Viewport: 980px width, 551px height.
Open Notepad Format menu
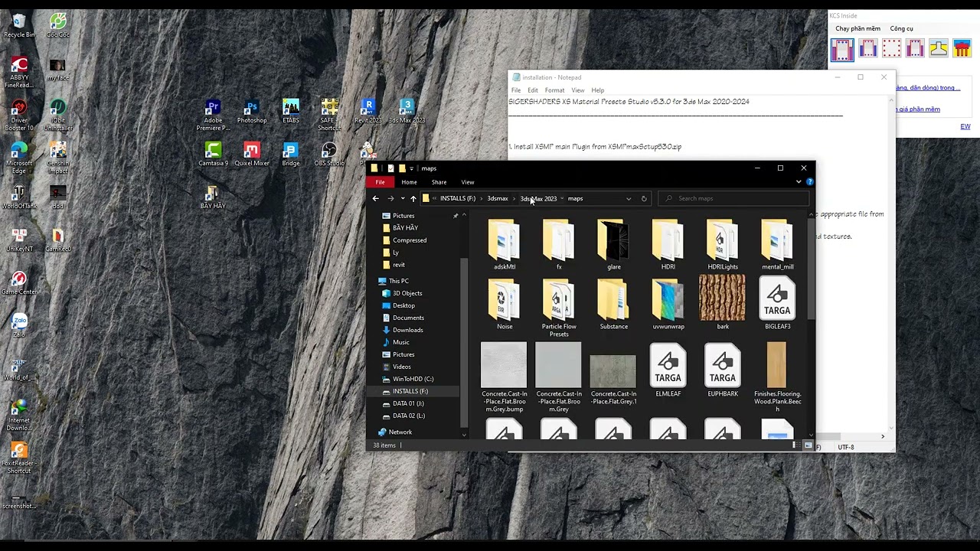click(554, 90)
